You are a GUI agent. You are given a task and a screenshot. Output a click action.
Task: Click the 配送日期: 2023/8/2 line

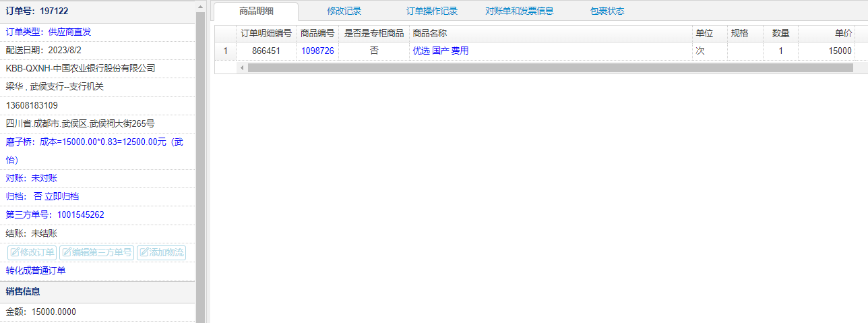click(x=44, y=50)
